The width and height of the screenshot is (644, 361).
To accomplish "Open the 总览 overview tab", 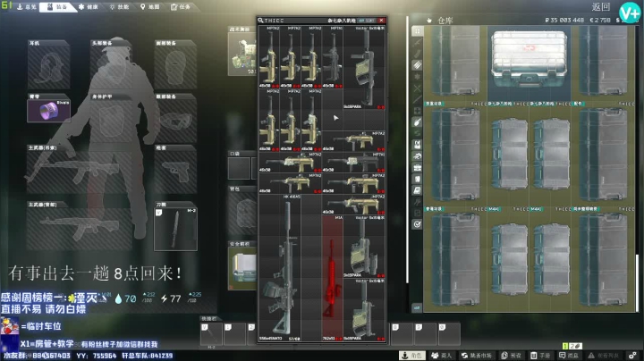I will click(x=26, y=7).
